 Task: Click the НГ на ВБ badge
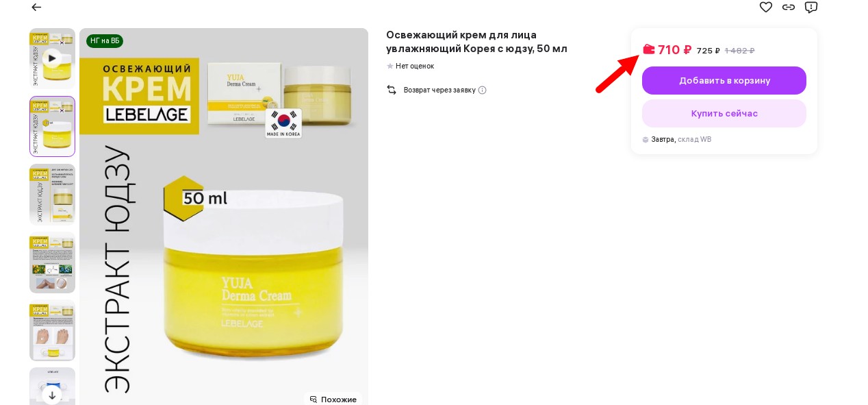point(105,41)
